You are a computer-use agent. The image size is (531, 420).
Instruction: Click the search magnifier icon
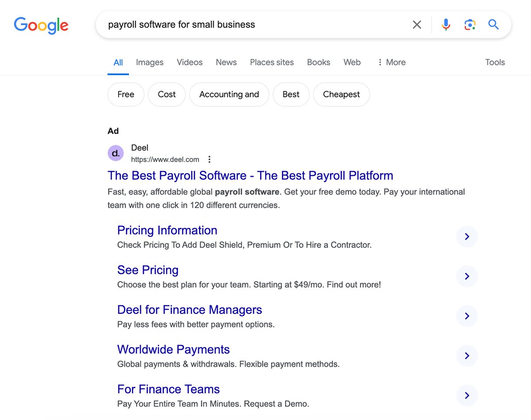(x=493, y=25)
